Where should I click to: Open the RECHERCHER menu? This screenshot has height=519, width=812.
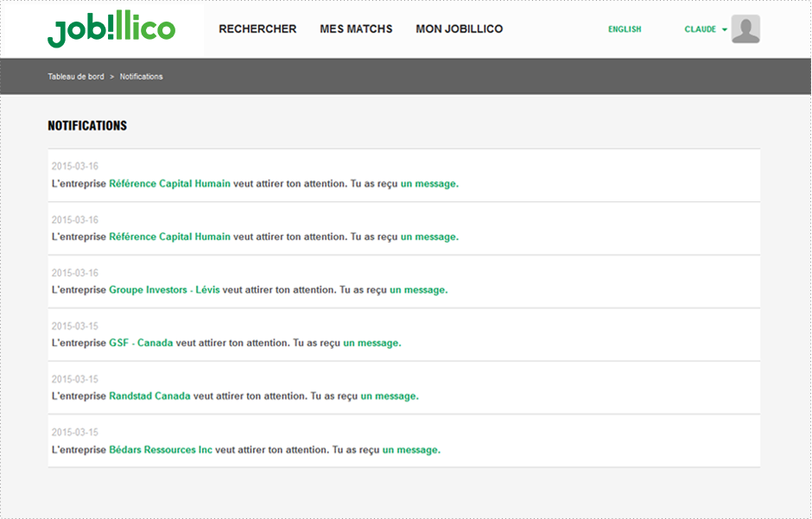[257, 29]
